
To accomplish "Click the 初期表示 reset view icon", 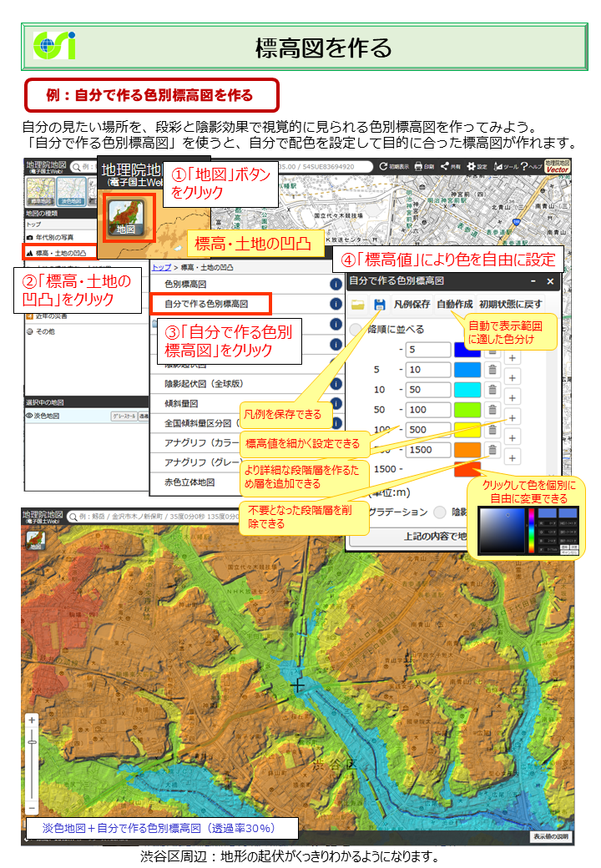I will (x=383, y=166).
